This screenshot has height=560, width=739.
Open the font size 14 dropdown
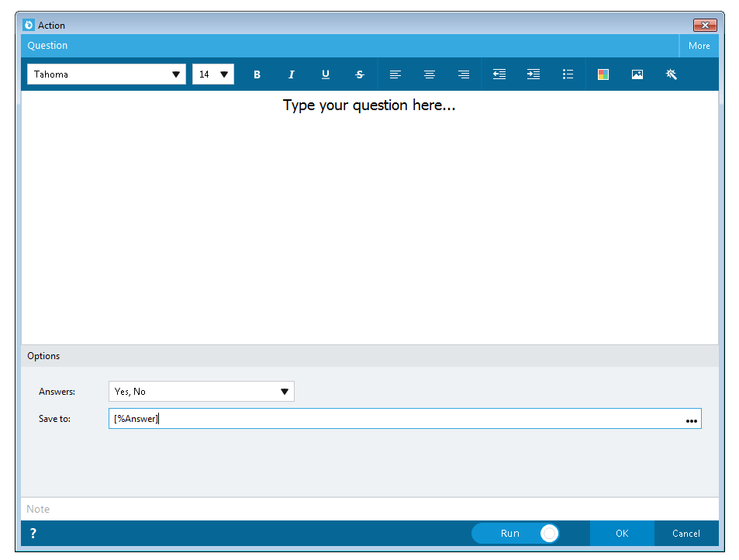[213, 74]
